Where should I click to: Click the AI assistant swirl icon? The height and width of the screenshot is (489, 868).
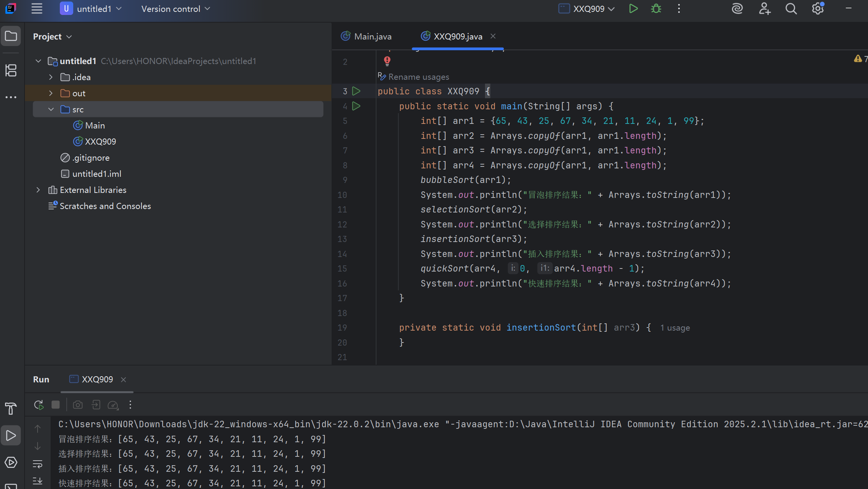click(737, 8)
